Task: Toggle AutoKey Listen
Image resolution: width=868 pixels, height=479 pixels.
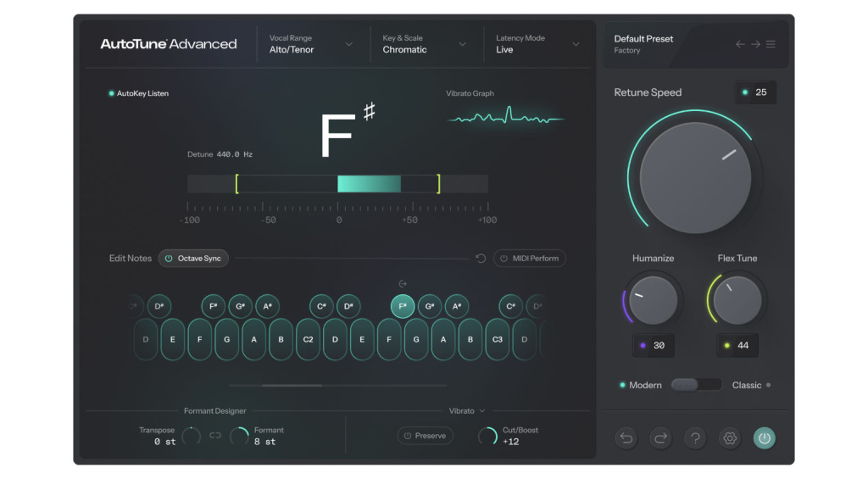Action: click(138, 93)
